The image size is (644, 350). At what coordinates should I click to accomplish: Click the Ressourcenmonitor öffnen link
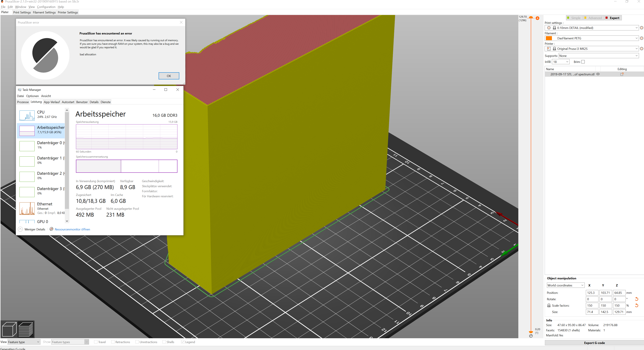coord(72,229)
